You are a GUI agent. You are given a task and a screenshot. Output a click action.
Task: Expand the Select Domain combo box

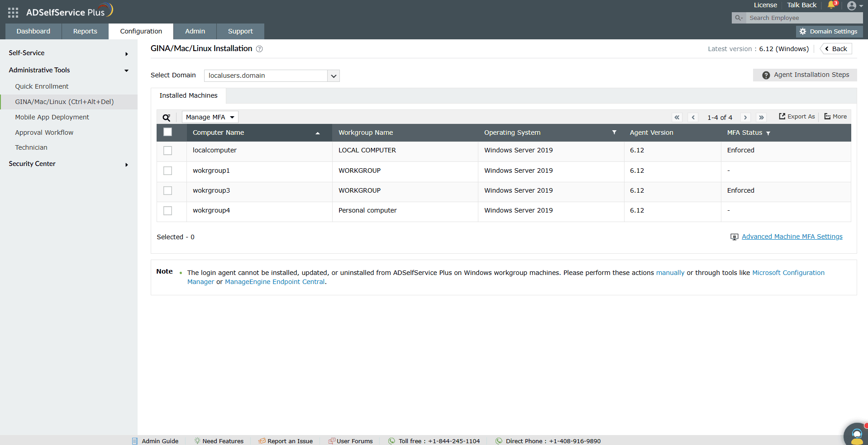point(272,76)
